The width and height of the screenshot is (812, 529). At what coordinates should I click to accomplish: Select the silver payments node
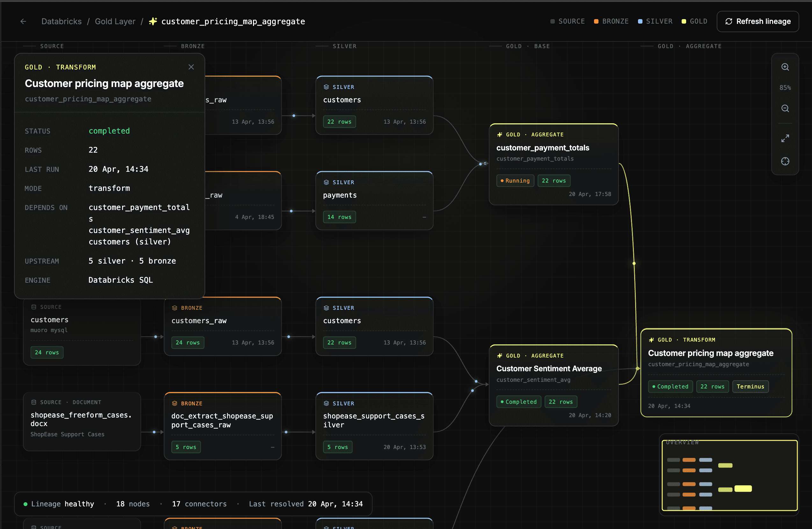click(x=374, y=200)
